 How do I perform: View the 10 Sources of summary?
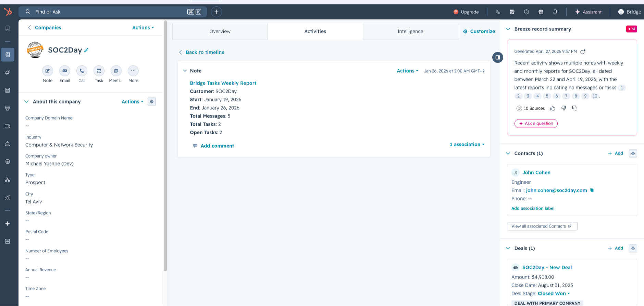coord(531,108)
